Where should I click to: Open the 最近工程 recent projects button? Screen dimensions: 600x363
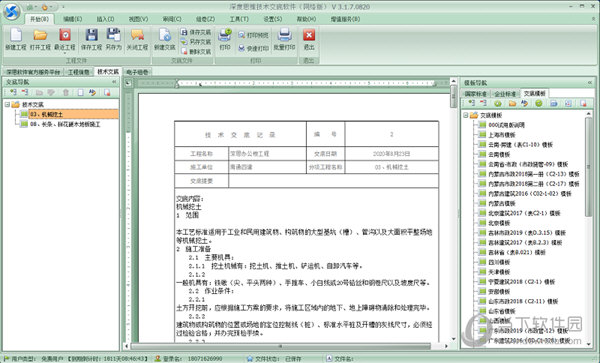point(65,35)
